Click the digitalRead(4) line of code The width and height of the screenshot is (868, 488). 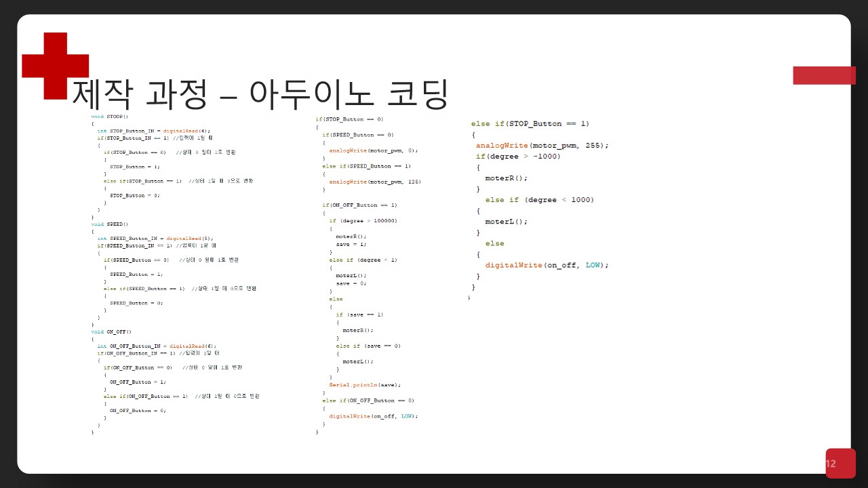point(153,131)
